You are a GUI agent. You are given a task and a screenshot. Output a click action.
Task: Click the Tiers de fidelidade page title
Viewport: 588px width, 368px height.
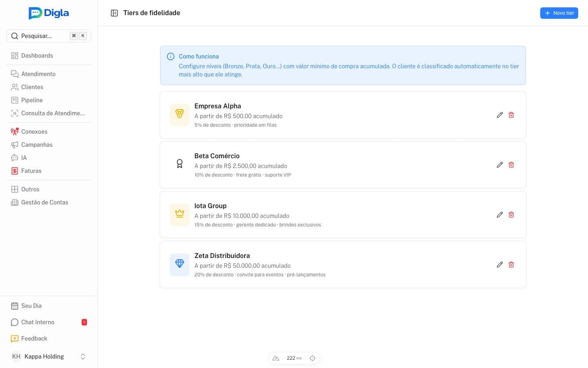[x=151, y=13]
